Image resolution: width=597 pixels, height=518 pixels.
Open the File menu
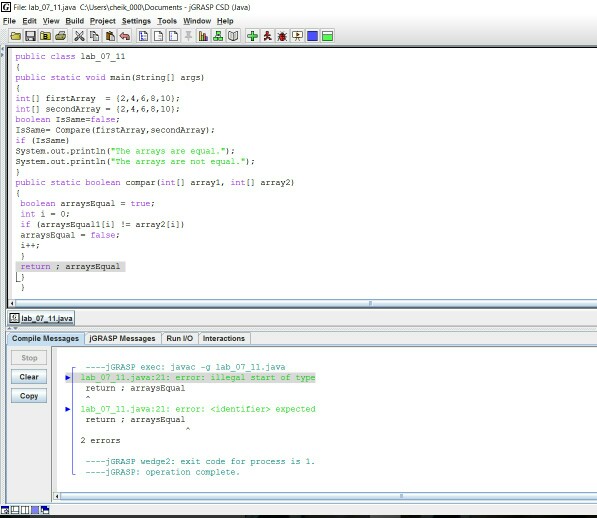[10, 21]
